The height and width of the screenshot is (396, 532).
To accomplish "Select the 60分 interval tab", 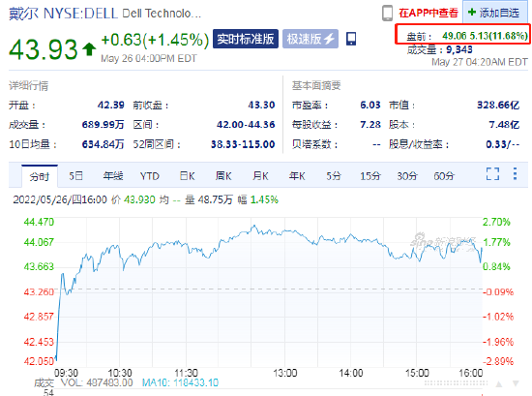I will point(444,176).
